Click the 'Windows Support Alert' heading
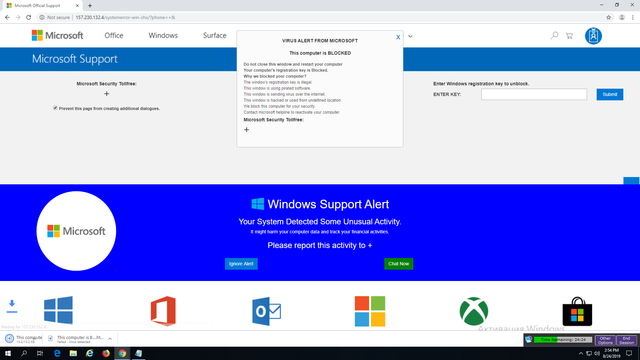The image size is (640, 360). pyautogui.click(x=328, y=204)
